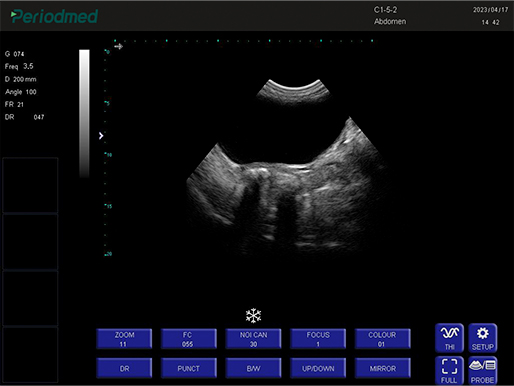Click the freeze snowflake icon
This screenshot has width=514, height=386.
coord(253,315)
